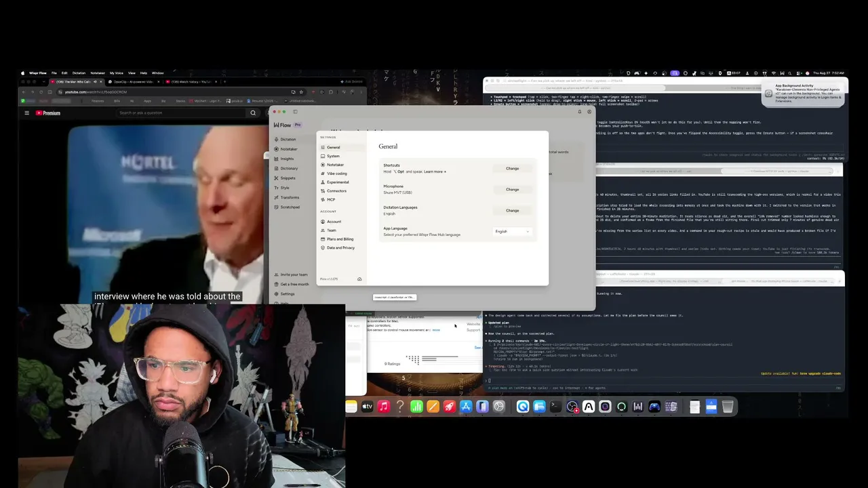Follow the Learn more link under Shortcuts
The width and height of the screenshot is (868, 488).
(x=435, y=172)
